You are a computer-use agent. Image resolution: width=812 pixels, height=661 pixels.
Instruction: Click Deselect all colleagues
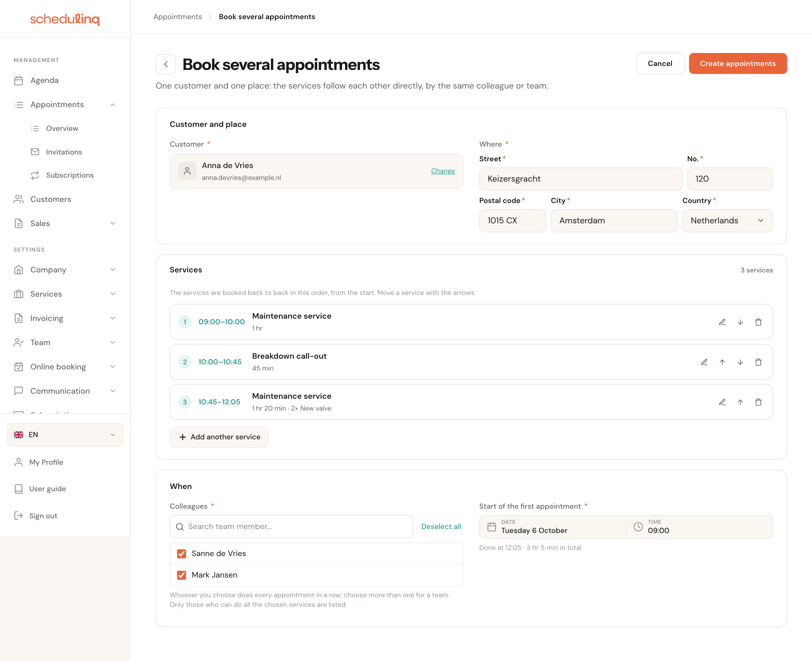coord(441,526)
